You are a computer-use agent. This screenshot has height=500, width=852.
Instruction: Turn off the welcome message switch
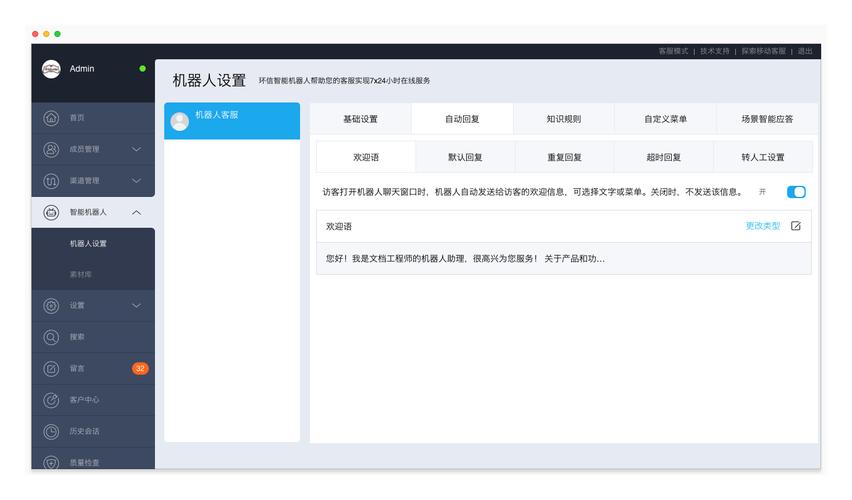796,192
